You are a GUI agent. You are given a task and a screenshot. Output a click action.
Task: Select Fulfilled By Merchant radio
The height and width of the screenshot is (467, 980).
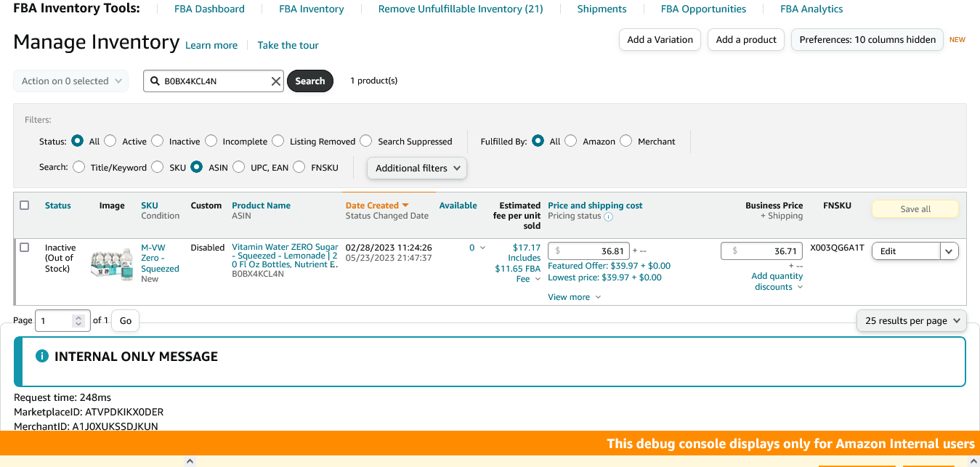coord(626,141)
